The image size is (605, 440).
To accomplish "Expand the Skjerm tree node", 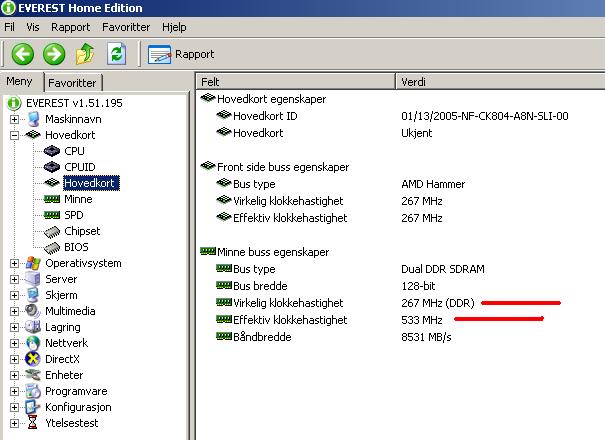I will coord(14,295).
